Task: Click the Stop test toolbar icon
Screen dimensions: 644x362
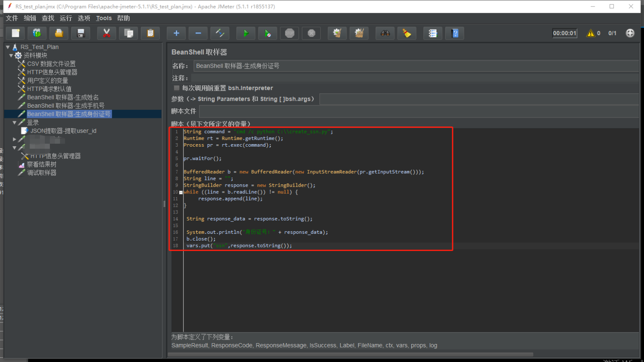Action: pos(290,33)
